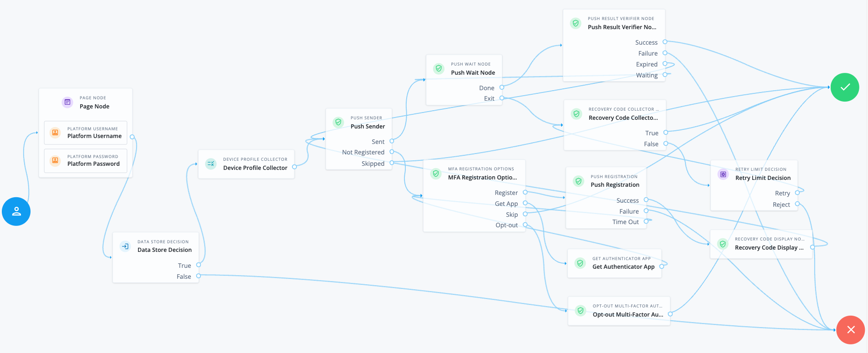Click the red Failure X end node
868x353 pixels.
pyautogui.click(x=850, y=330)
